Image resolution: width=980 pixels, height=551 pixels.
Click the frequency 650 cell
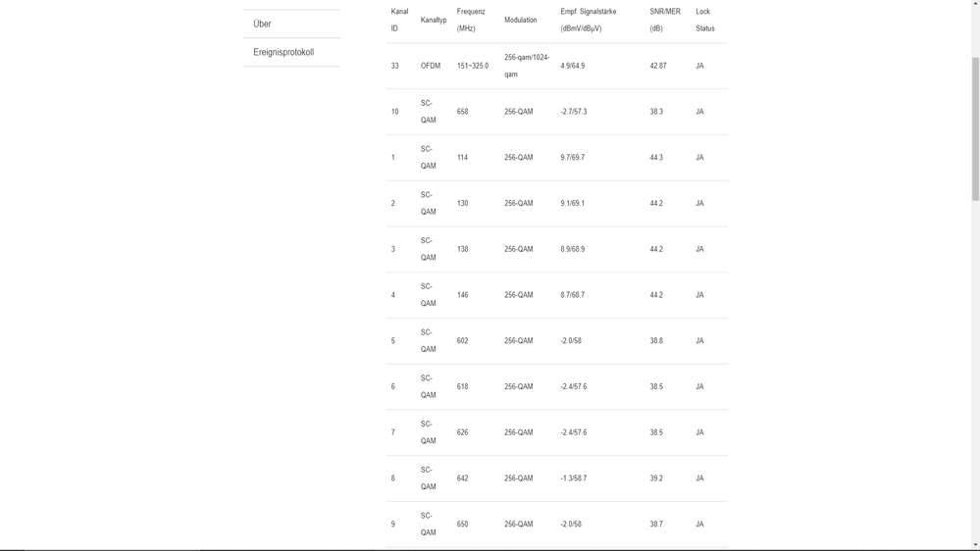462,525
